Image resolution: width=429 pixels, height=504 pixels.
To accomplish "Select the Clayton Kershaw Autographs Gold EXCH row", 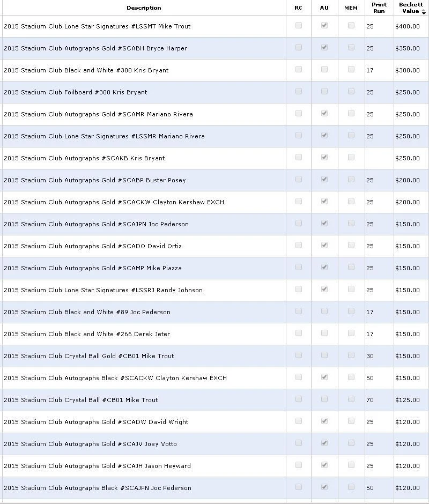I will coord(214,202).
